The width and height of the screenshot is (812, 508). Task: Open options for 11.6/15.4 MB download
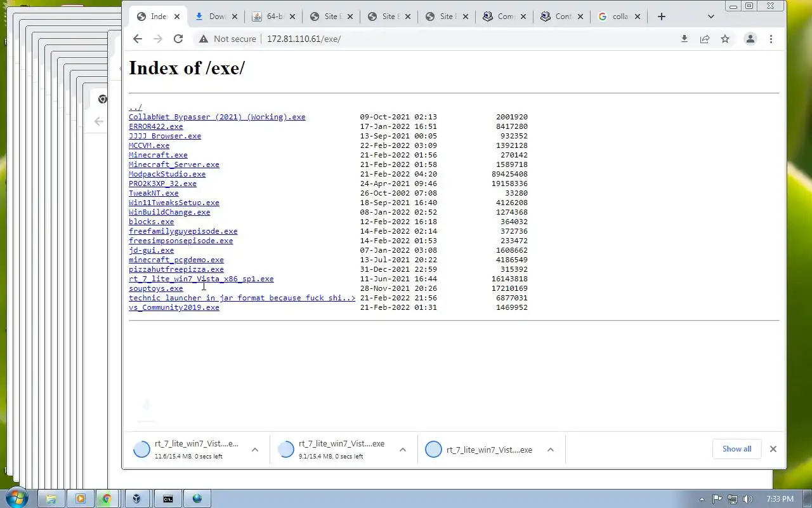coord(254,450)
